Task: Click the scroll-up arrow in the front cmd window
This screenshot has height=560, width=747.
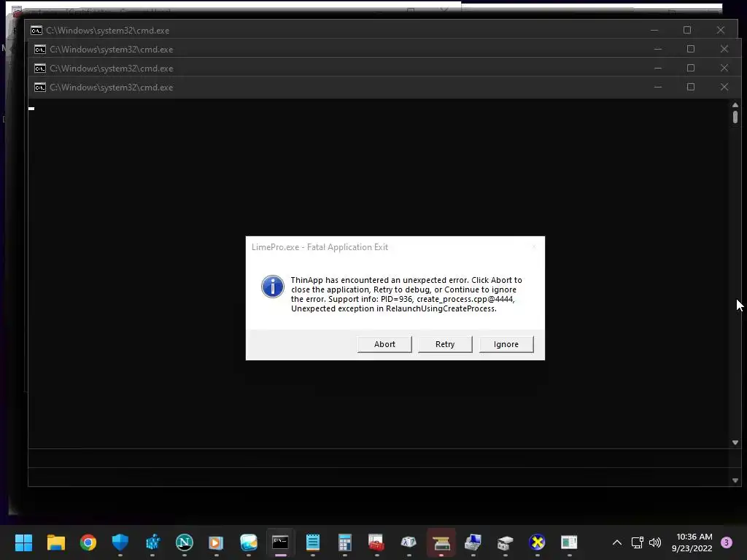Action: tap(735, 105)
